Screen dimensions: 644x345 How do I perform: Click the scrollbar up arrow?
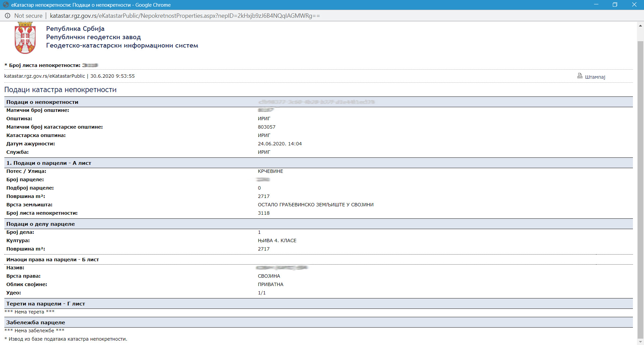click(x=640, y=26)
